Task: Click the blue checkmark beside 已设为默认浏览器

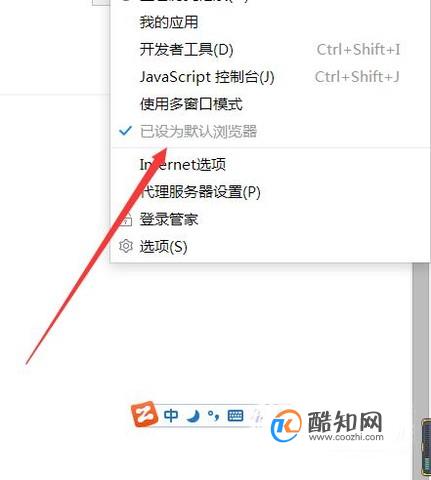Action: pos(125,131)
